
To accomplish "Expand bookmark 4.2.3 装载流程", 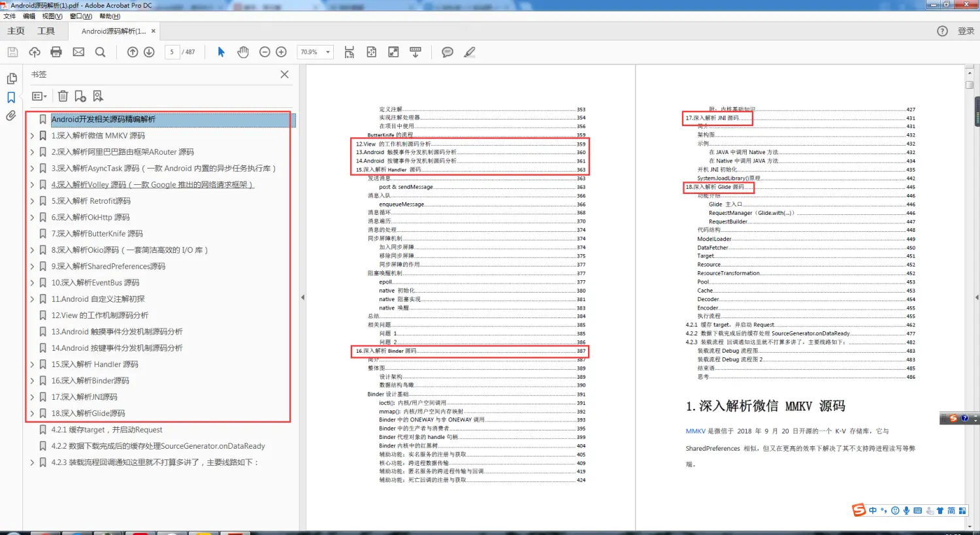I will 32,462.
